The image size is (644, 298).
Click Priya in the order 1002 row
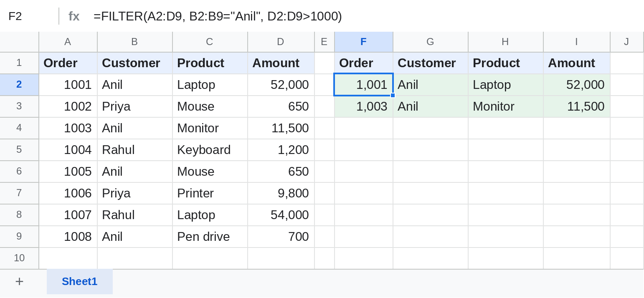[135, 106]
